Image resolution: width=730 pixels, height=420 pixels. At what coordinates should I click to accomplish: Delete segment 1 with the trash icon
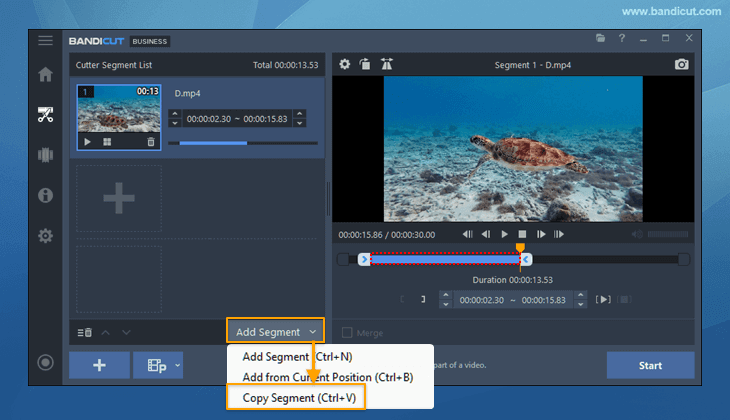[151, 142]
